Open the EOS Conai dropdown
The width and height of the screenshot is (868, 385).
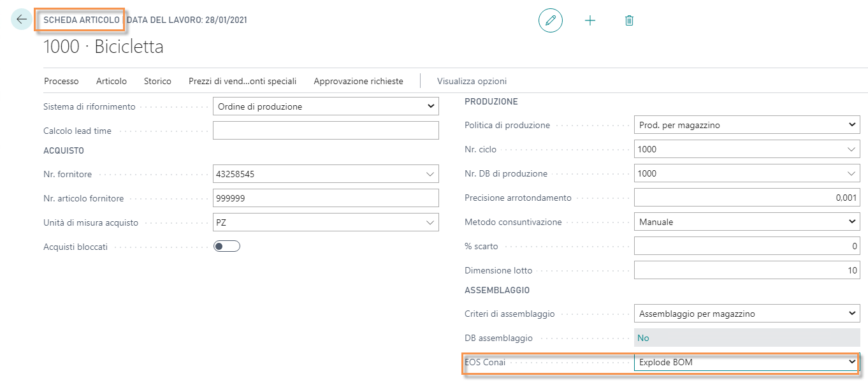click(852, 362)
